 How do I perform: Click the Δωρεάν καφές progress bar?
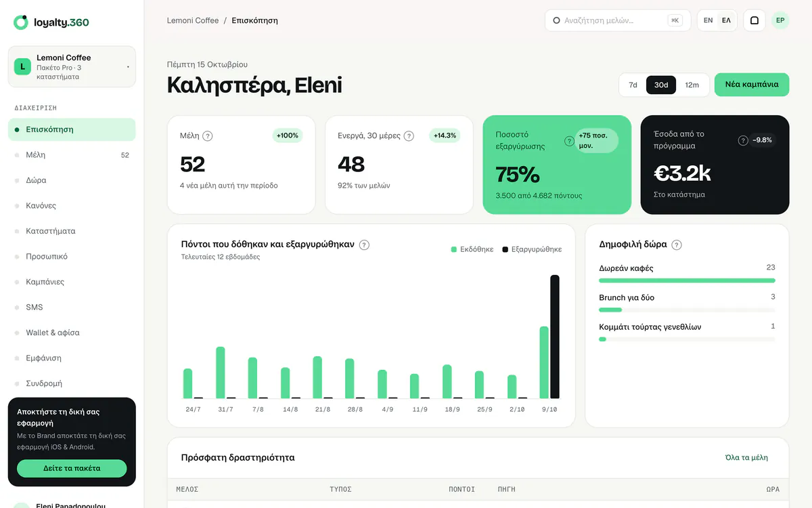pos(687,280)
